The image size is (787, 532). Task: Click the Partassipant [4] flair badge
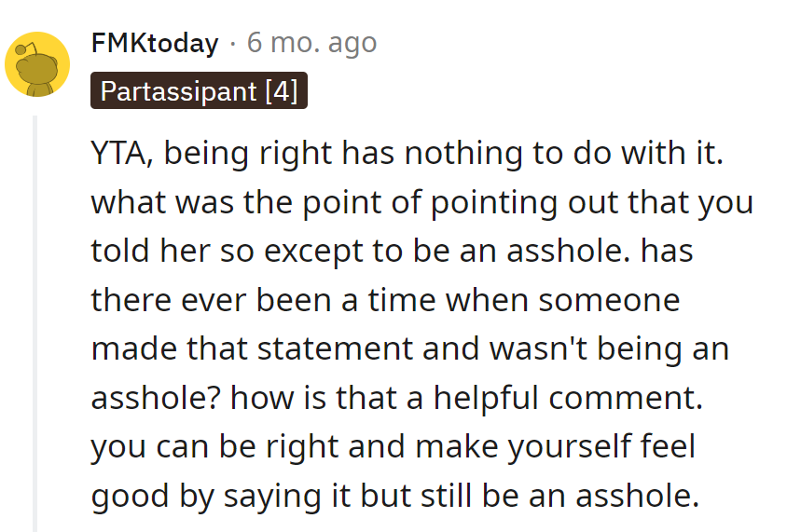coord(199,91)
